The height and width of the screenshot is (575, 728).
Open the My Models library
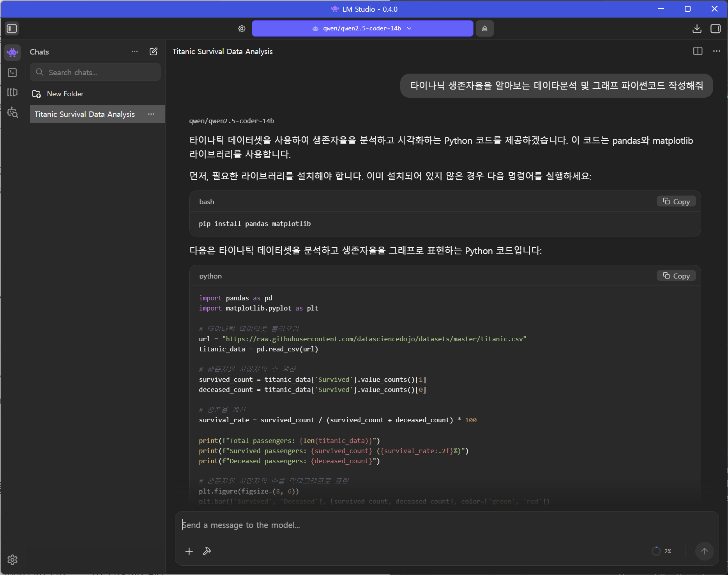point(12,92)
